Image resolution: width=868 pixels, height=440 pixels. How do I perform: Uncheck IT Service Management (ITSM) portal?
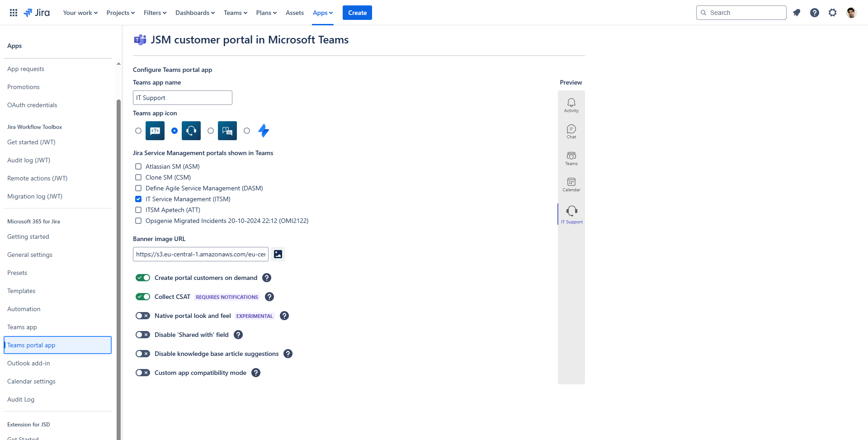(x=138, y=199)
